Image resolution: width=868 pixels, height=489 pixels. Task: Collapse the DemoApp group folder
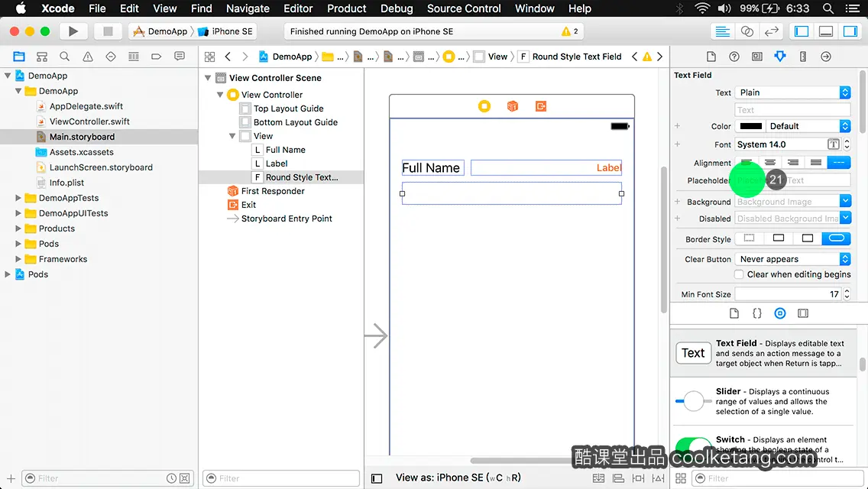pos(18,91)
